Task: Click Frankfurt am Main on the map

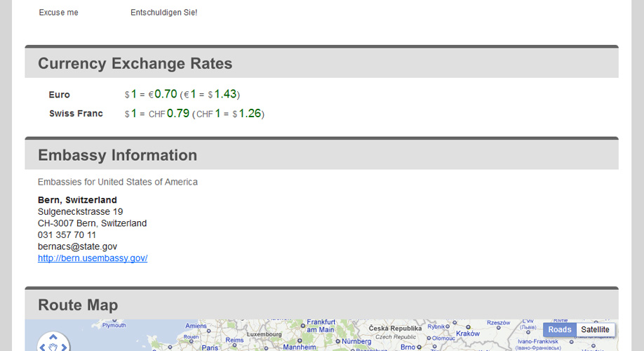Action: tap(321, 326)
